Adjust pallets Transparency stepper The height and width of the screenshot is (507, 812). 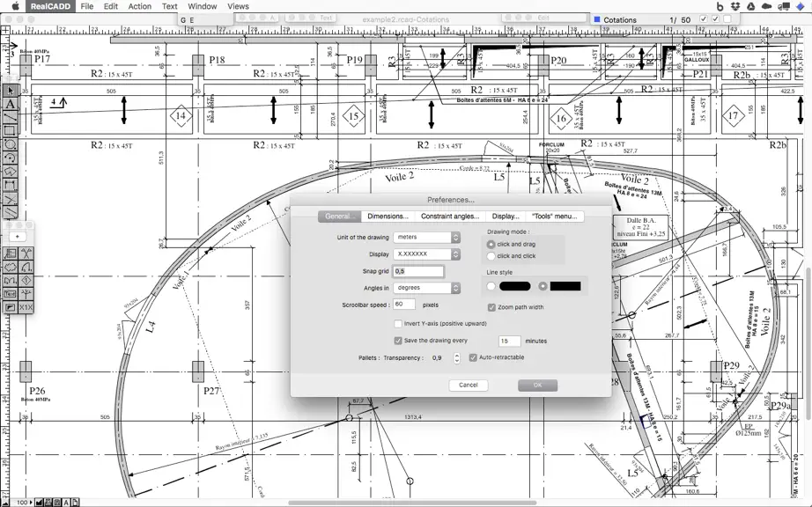[457, 358]
